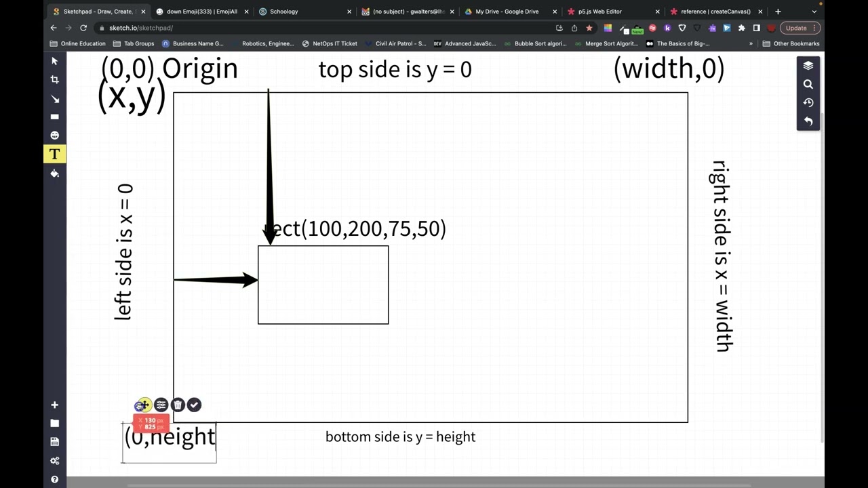Switch to the Schoology tab

(x=304, y=12)
